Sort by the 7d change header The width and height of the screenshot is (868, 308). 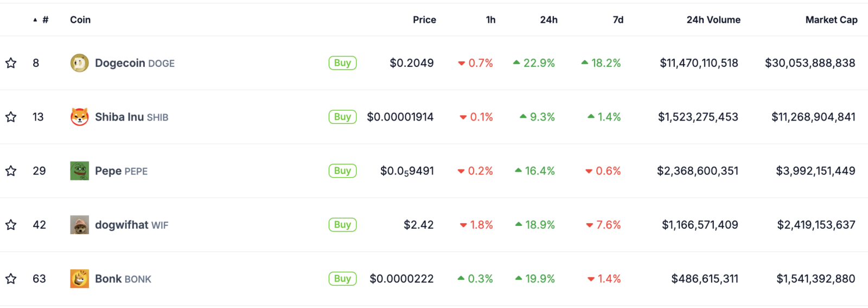point(618,20)
